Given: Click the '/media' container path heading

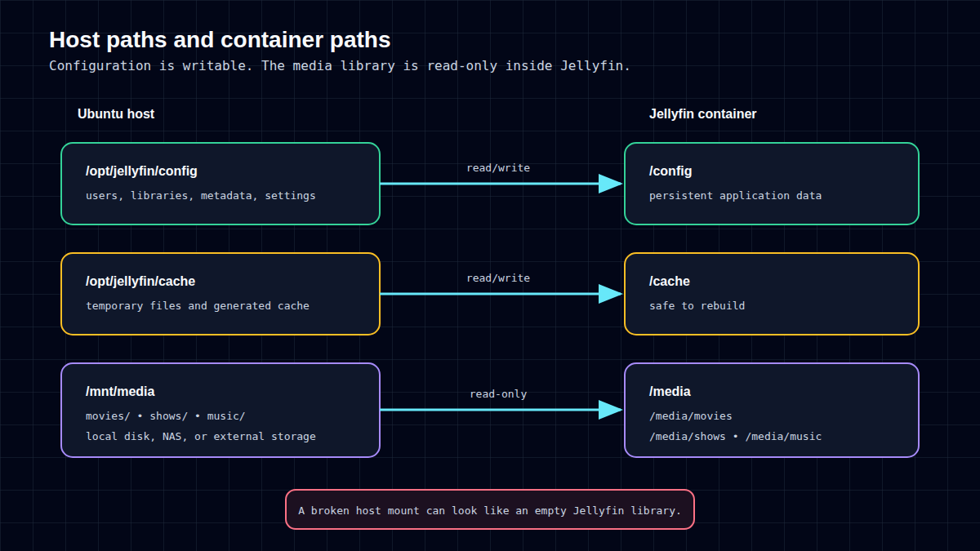Looking at the screenshot, I should coord(670,392).
